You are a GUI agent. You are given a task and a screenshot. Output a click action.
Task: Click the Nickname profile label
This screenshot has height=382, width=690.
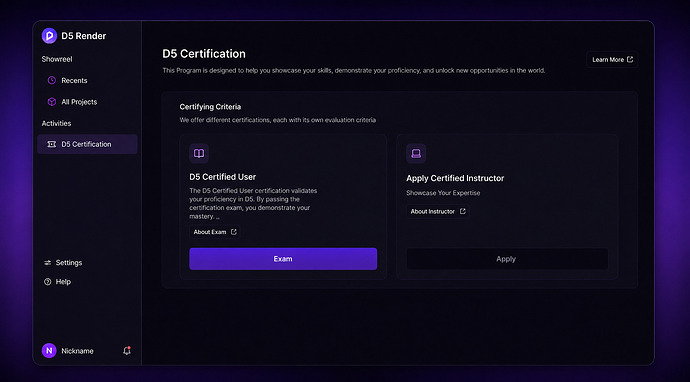[x=77, y=351]
